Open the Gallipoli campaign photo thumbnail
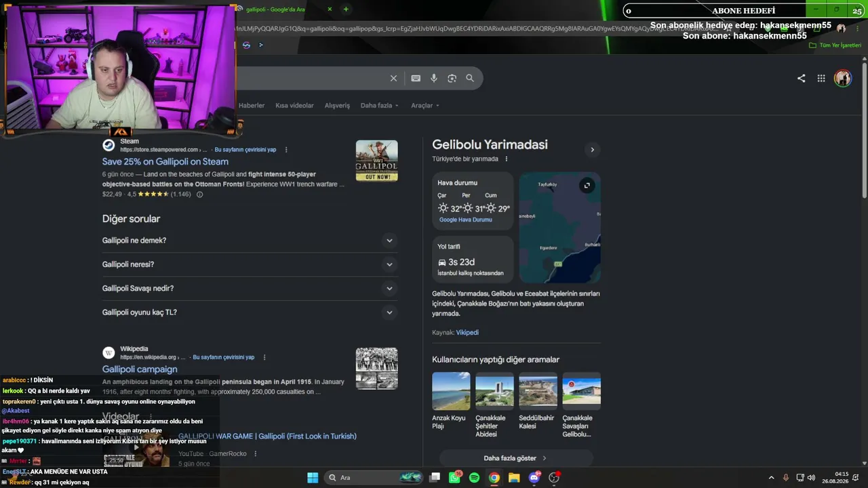The image size is (868, 488). tap(377, 369)
